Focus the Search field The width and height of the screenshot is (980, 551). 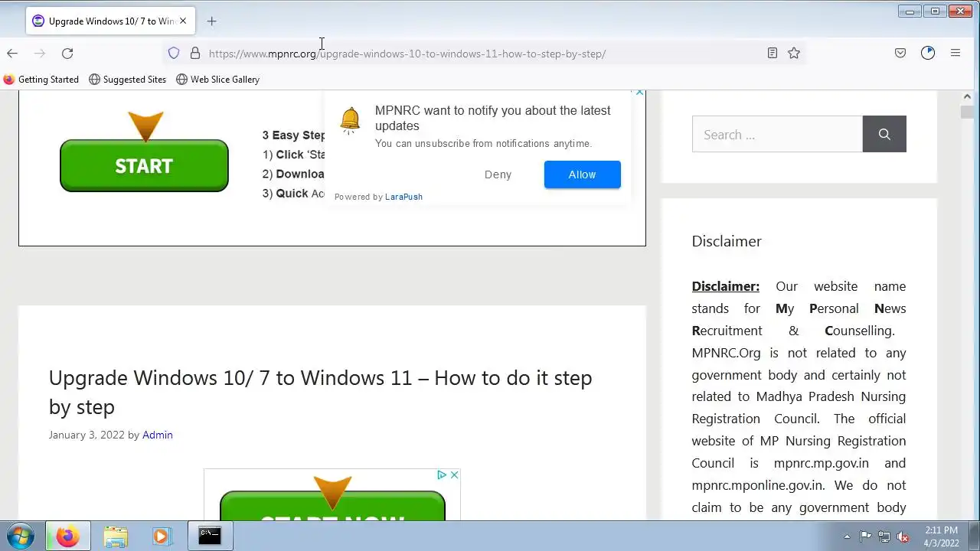pyautogui.click(x=777, y=134)
